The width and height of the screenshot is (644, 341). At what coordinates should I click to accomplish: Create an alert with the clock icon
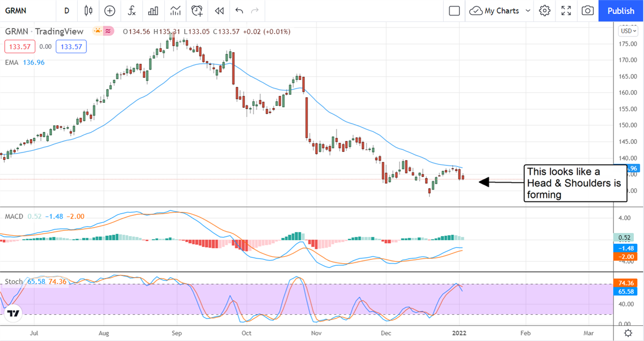coord(197,11)
